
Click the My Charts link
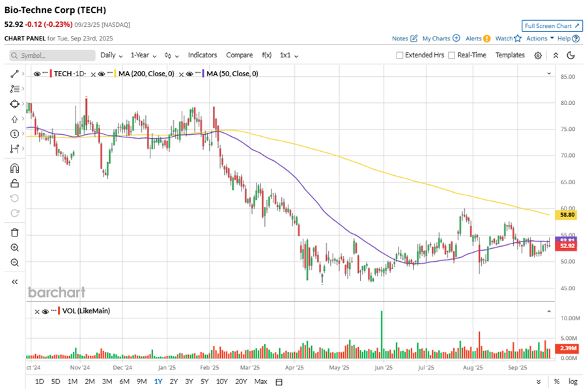click(436, 38)
